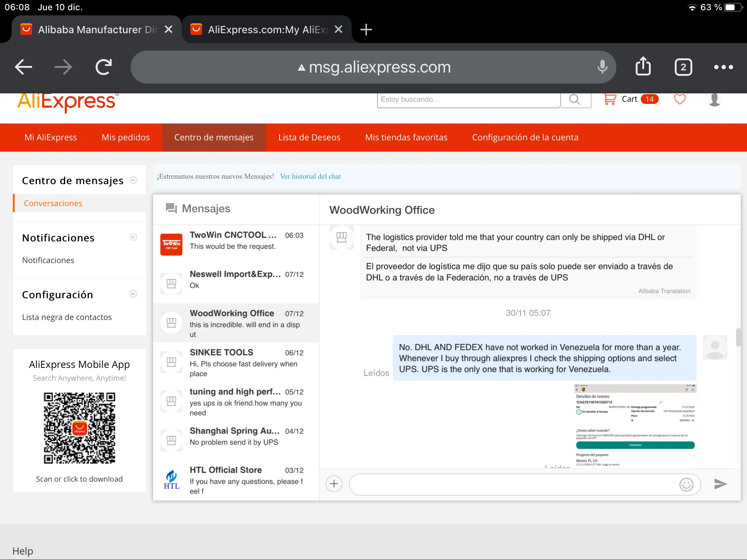Open Lista negra de contactos link

pyautogui.click(x=67, y=317)
